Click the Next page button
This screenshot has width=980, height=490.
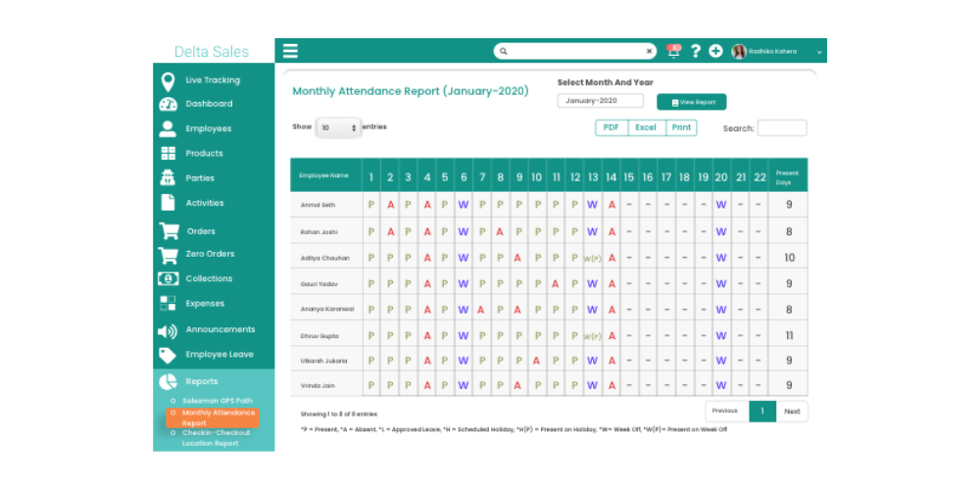pyautogui.click(x=792, y=412)
